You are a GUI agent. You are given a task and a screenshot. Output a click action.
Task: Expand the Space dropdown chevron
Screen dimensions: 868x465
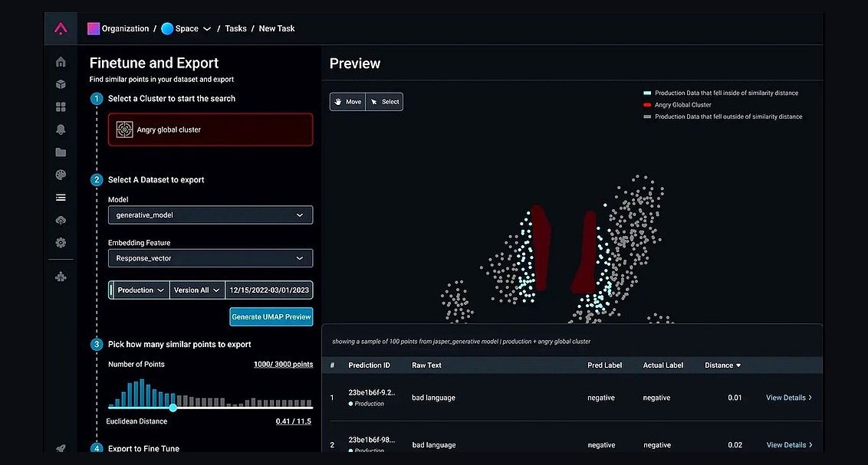click(x=207, y=29)
